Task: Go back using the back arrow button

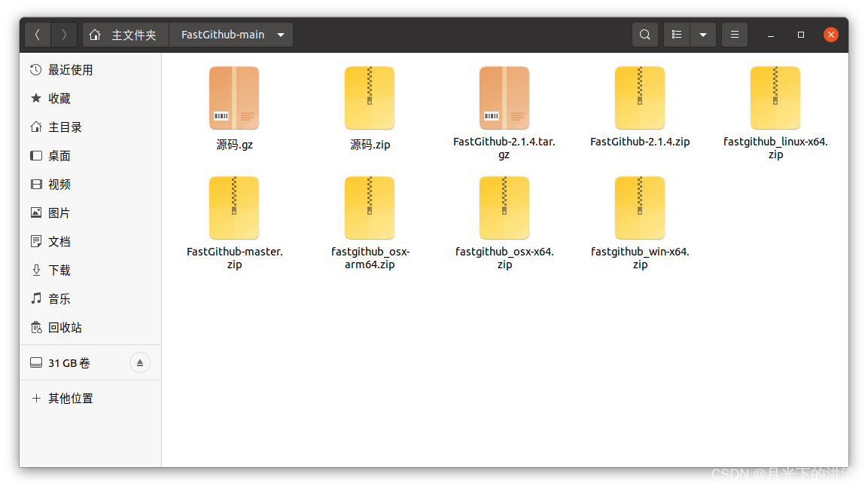Action: (x=37, y=34)
